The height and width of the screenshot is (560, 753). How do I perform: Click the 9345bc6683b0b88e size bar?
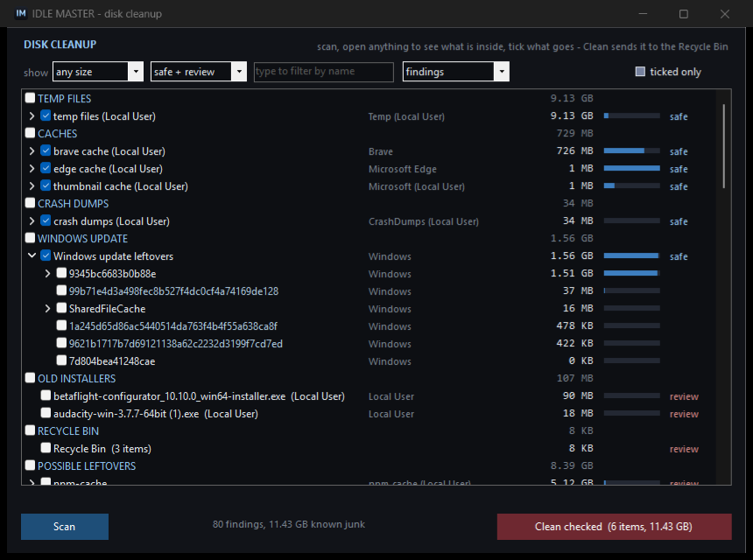(631, 273)
